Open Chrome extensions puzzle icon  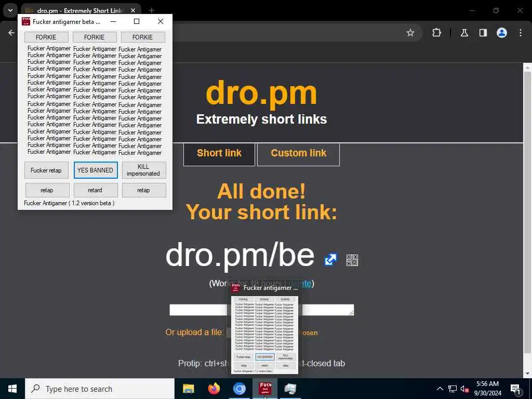436,33
